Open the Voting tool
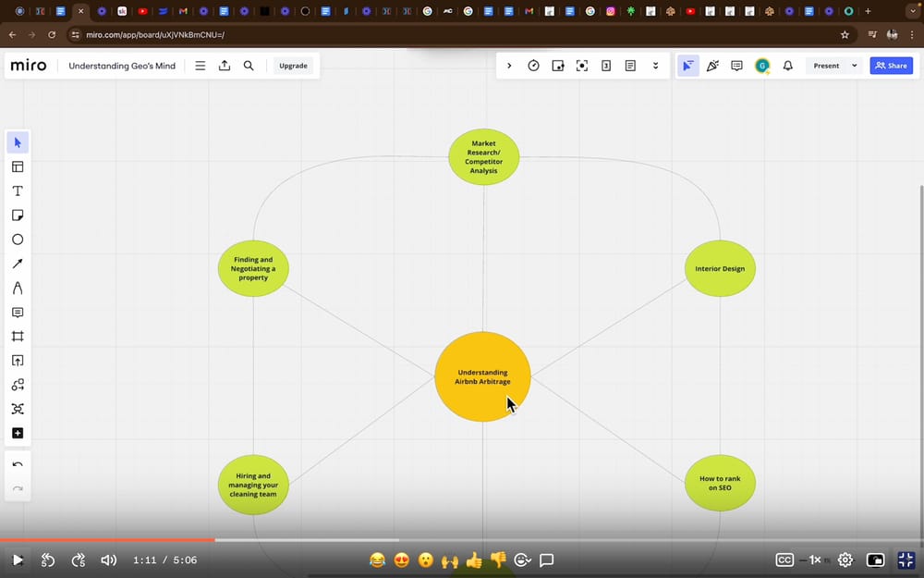 (x=557, y=66)
